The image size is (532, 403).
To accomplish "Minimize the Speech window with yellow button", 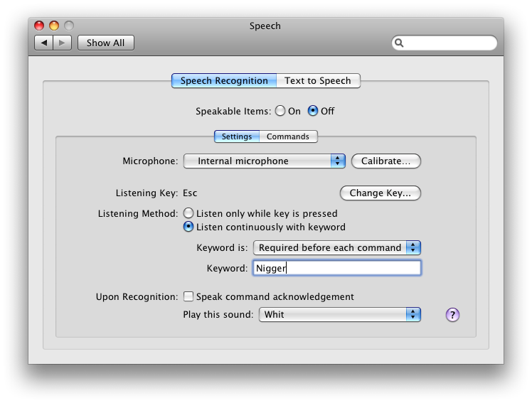I will pos(55,26).
